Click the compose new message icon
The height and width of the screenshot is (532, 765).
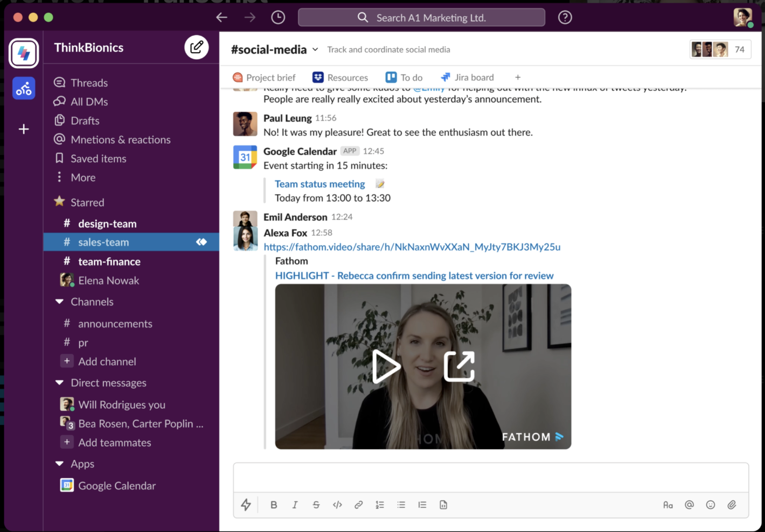197,47
